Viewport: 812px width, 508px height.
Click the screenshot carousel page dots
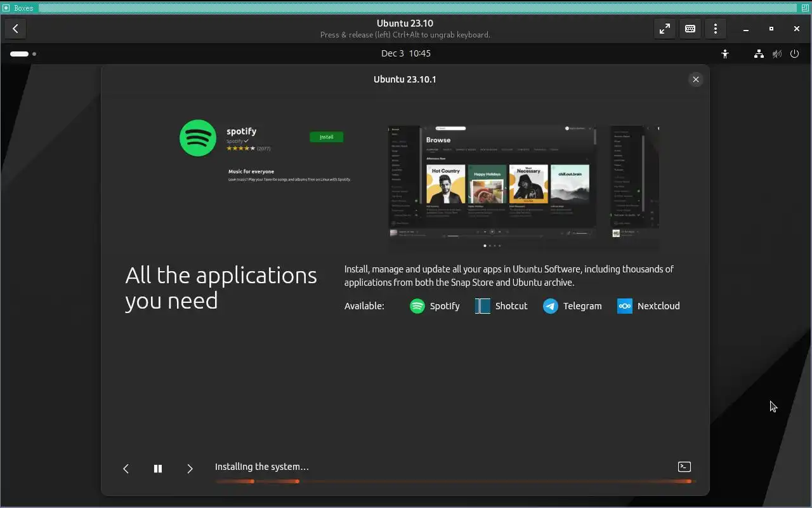pyautogui.click(x=492, y=245)
